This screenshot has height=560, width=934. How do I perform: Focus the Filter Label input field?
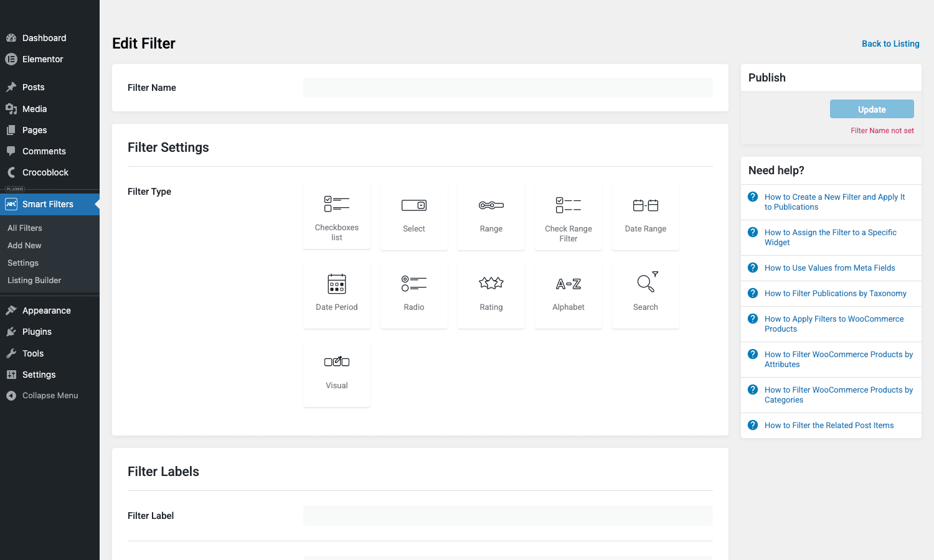click(x=508, y=516)
